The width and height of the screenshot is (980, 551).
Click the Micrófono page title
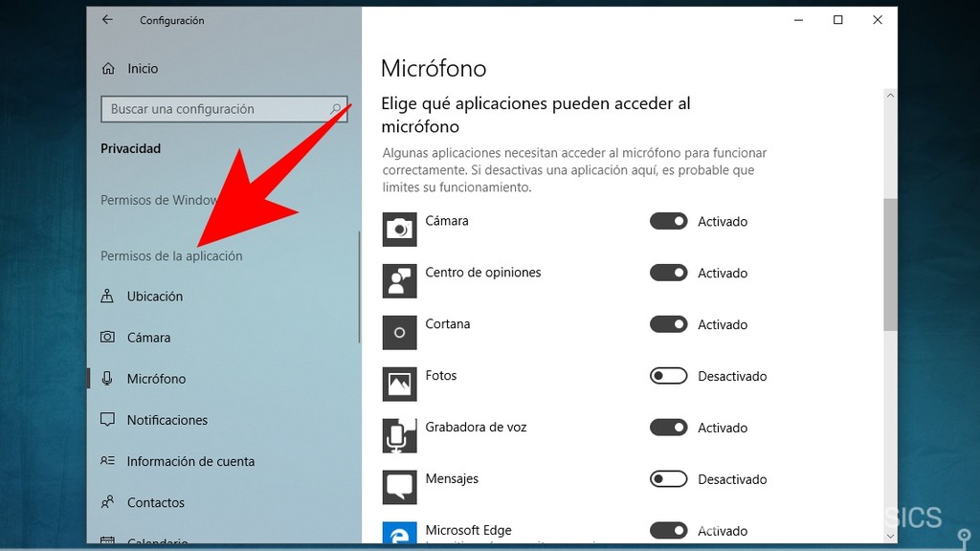click(x=434, y=68)
